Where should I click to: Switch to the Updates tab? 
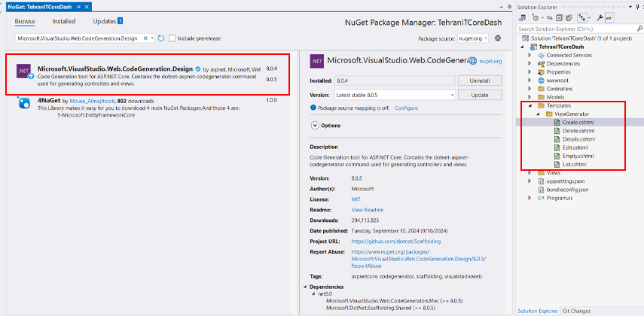tap(105, 21)
